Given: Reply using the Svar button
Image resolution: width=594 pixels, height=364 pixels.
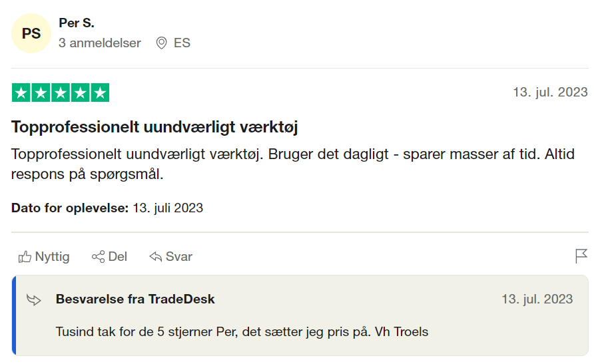Looking at the screenshot, I should pyautogui.click(x=171, y=257).
